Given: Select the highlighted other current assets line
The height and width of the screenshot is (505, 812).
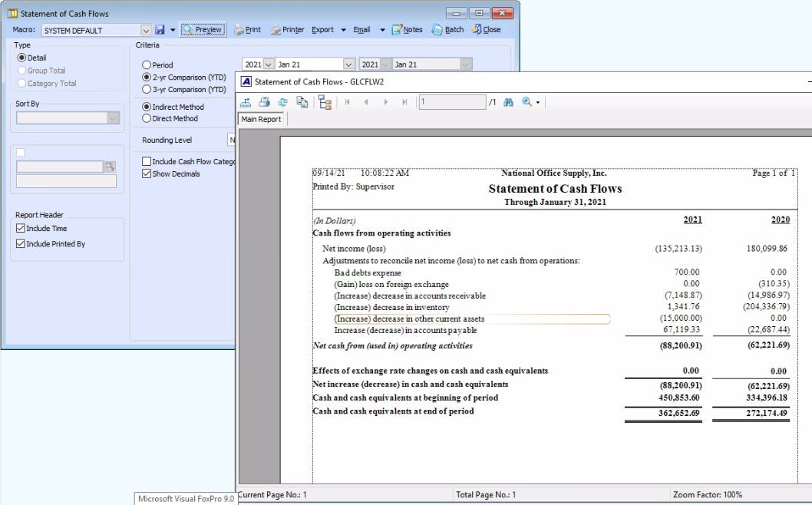Looking at the screenshot, I should (x=472, y=319).
